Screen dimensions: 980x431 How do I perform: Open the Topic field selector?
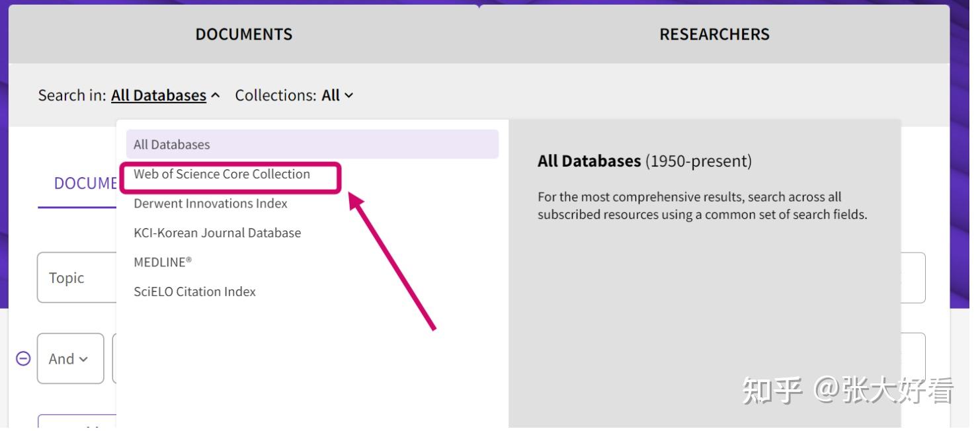pyautogui.click(x=77, y=278)
